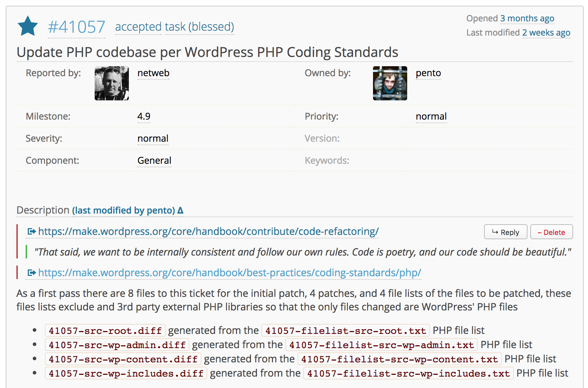Viewport: 588px width, 388px height.
Task: Click the delta symbol after 'by pento'
Action: click(x=180, y=210)
